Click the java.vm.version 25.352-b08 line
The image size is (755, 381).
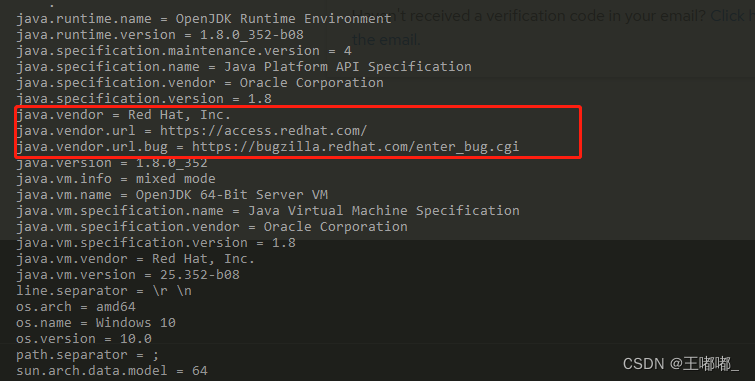pyautogui.click(x=128, y=275)
